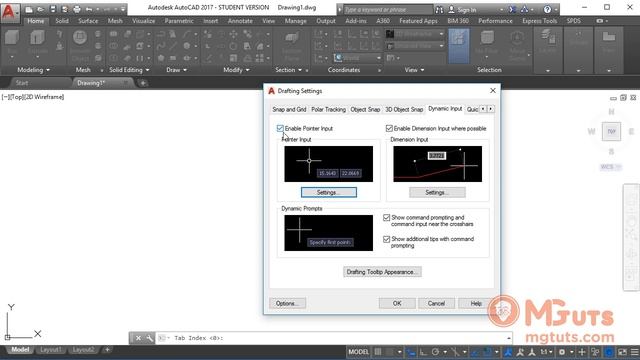Toggle Ortho mode icon in status bar

coord(423,352)
